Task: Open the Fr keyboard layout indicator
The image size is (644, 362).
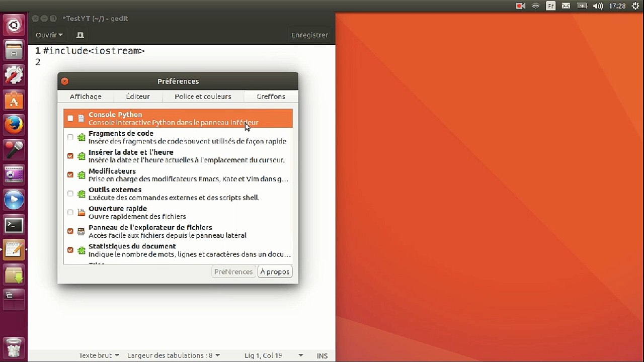Action: coord(551,6)
